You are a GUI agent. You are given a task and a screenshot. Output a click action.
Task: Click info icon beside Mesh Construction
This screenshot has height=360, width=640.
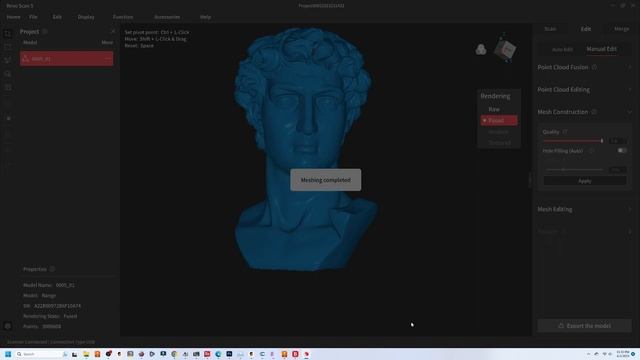click(594, 112)
